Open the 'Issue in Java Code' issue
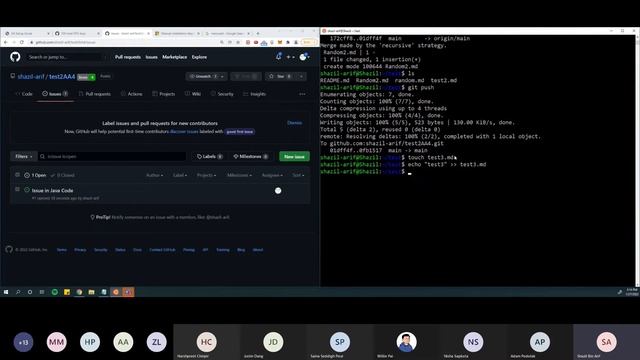The height and width of the screenshot is (360, 640). [x=53, y=191]
